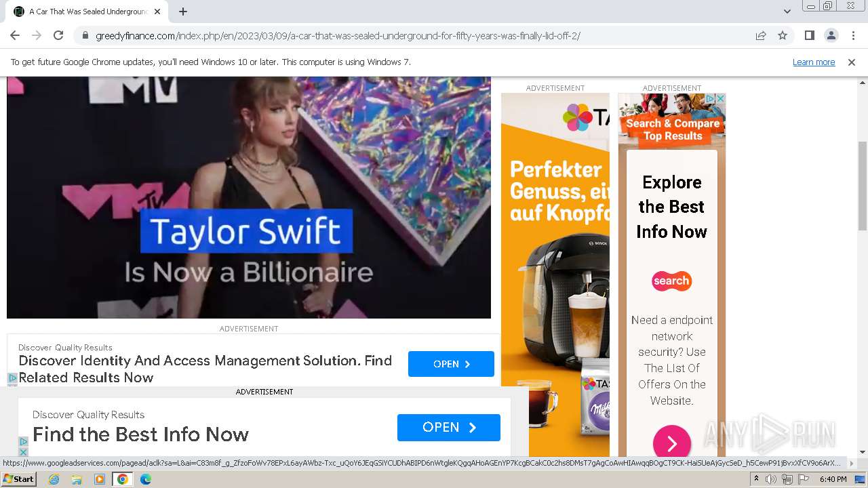Bookmark this page with the star icon
868x488 pixels.
tap(783, 35)
